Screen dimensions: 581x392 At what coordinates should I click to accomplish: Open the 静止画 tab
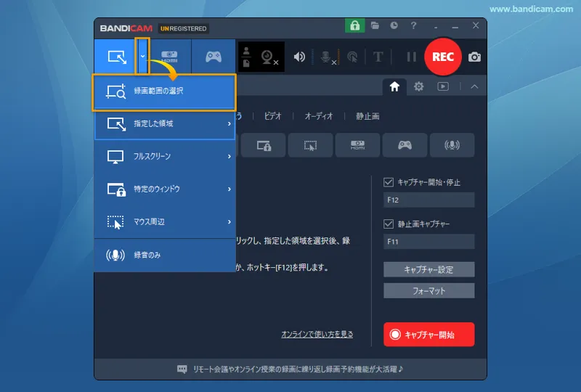(x=367, y=116)
